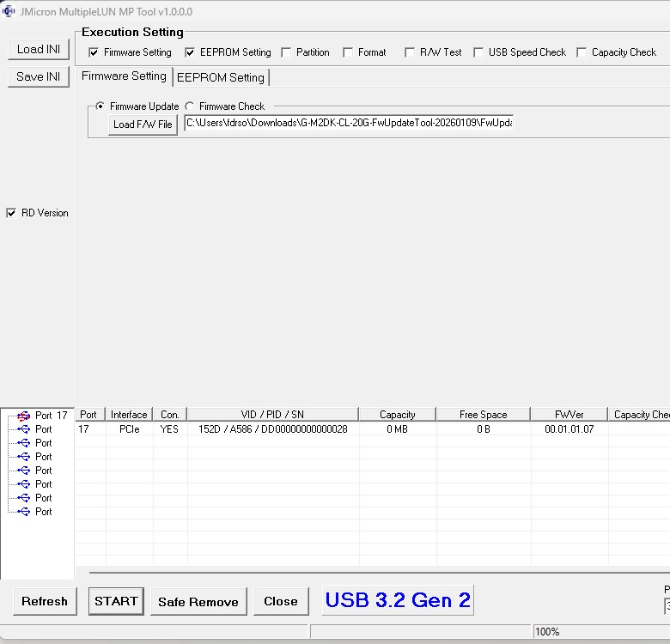Image resolution: width=670 pixels, height=644 pixels.
Task: Click the second port's USB icon in tree
Action: point(23,429)
